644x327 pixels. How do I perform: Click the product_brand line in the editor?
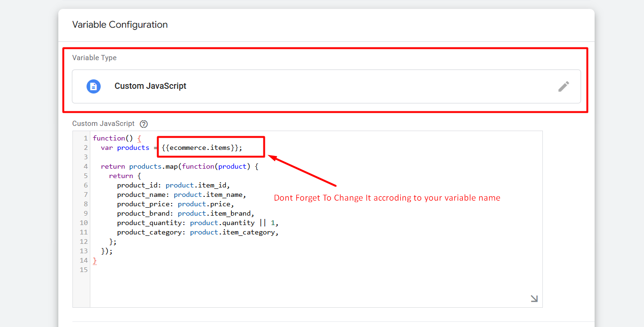185,213
